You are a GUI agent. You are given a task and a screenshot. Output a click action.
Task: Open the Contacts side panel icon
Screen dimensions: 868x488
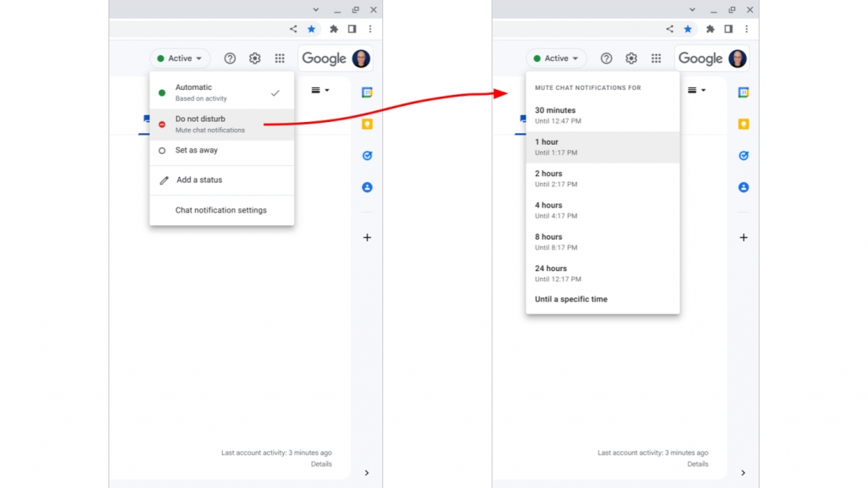[367, 187]
